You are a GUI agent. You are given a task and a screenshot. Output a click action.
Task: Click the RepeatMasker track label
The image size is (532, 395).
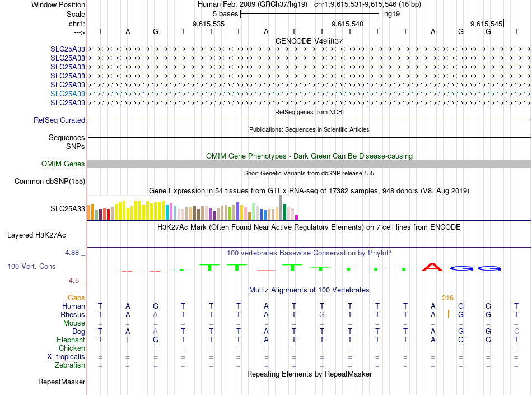[62, 382]
